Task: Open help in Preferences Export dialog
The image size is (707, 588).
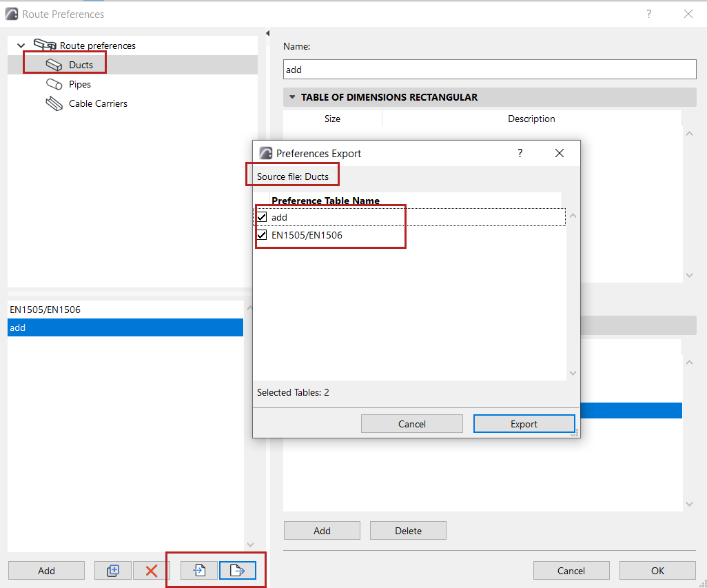Action: click(520, 153)
